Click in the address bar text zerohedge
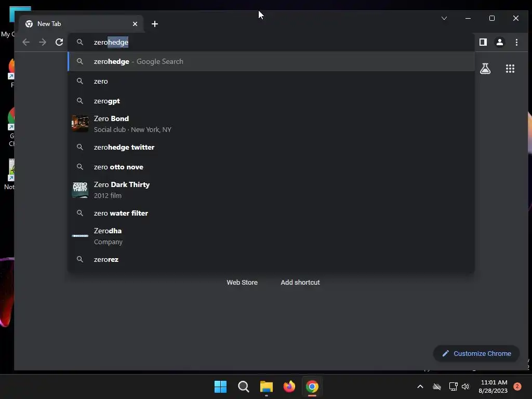 point(111,42)
